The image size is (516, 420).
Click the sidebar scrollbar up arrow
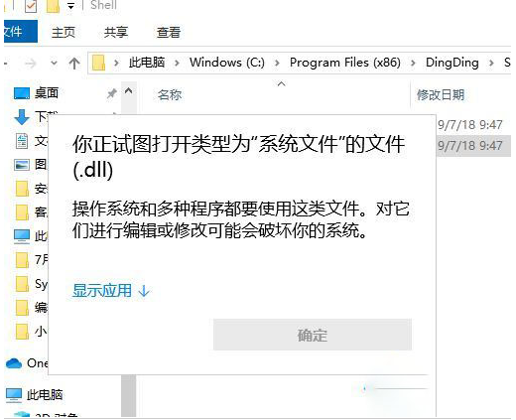(x=129, y=90)
